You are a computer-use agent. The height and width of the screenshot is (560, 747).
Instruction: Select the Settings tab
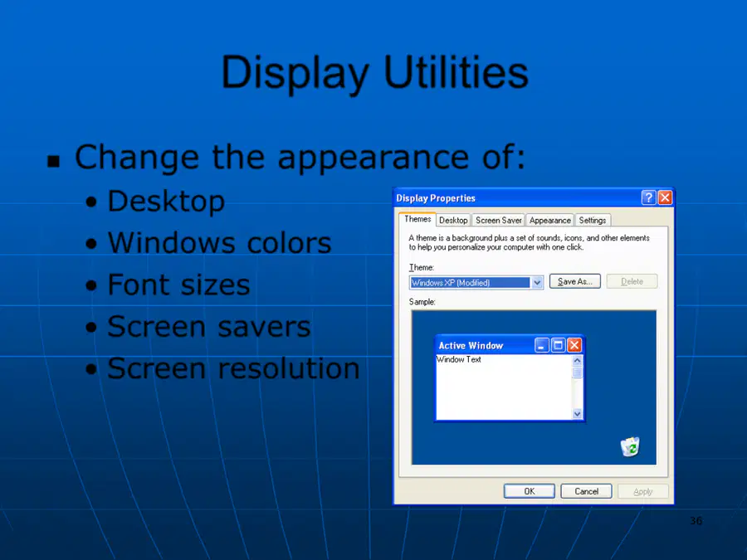[x=592, y=221]
